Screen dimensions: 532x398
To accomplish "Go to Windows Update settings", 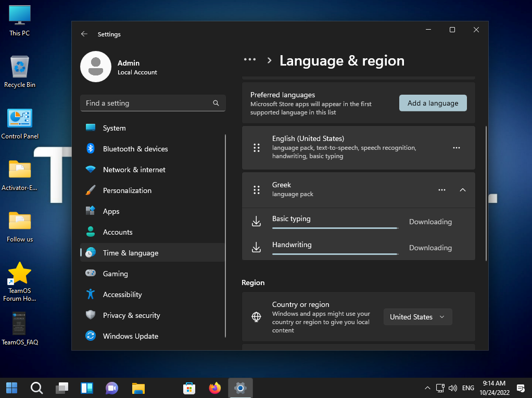I will [130, 336].
